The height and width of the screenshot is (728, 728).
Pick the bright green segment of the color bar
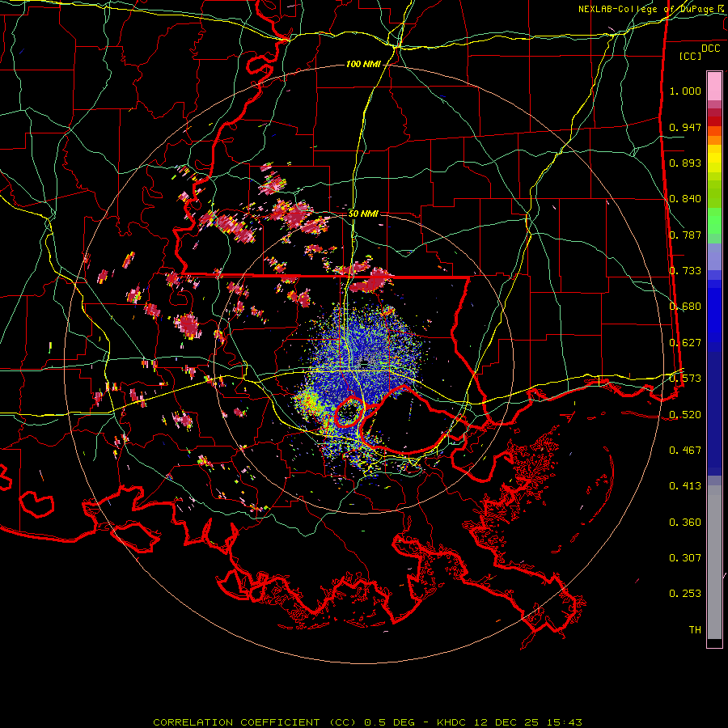[x=714, y=221]
